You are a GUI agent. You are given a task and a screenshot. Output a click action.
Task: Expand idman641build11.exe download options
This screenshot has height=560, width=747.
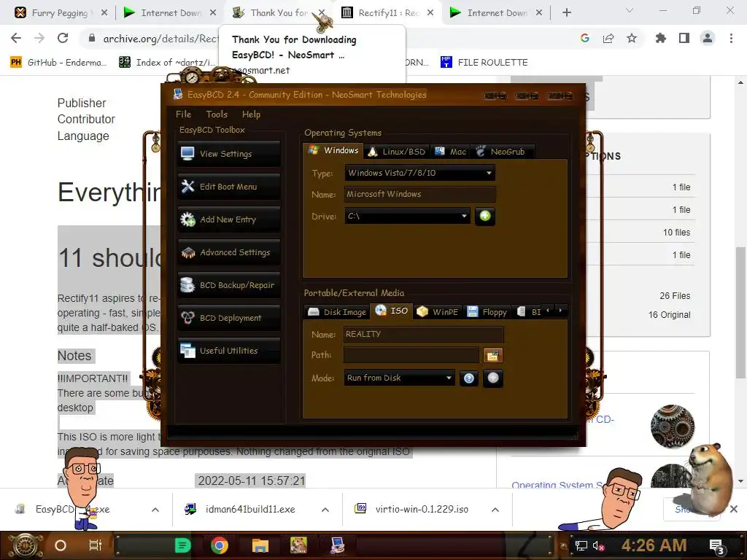[325, 510]
